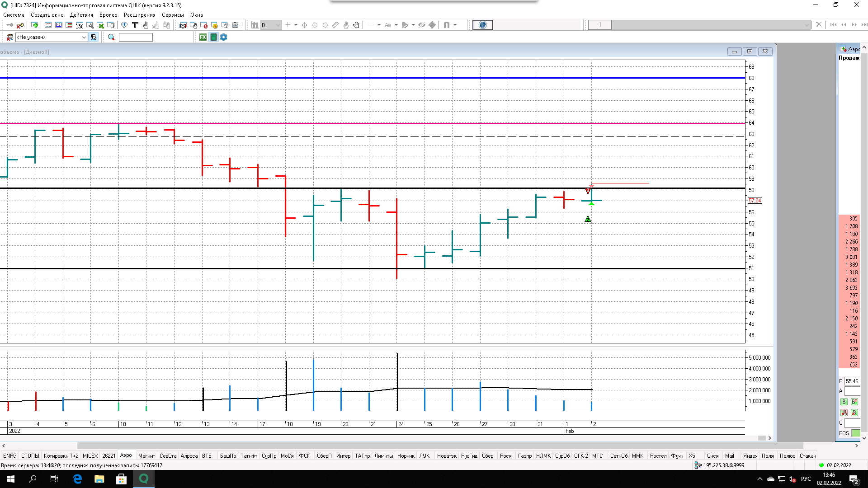868x488 pixels.
Task: Click the blue gear settings icon
Action: pyautogui.click(x=224, y=37)
